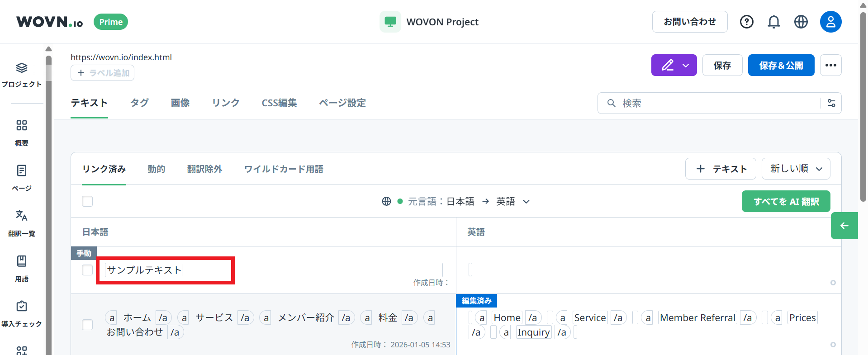
Task: Click the globe language icon in header
Action: pyautogui.click(x=801, y=22)
